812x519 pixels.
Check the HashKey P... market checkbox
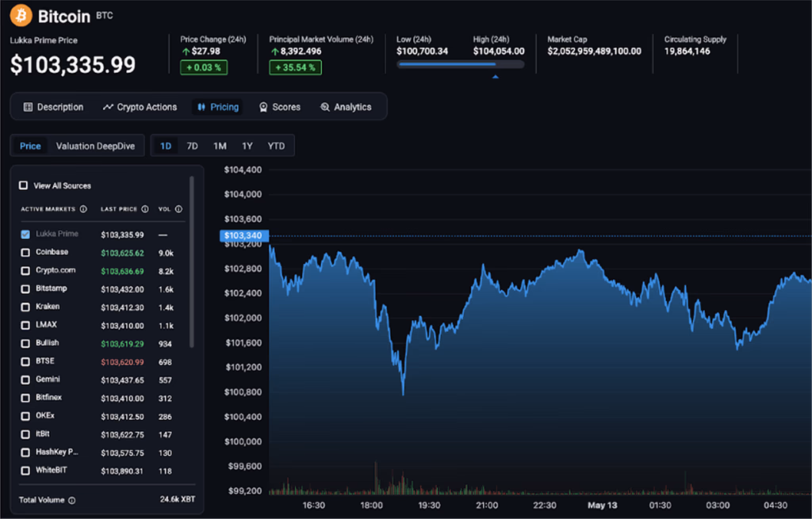click(x=25, y=452)
